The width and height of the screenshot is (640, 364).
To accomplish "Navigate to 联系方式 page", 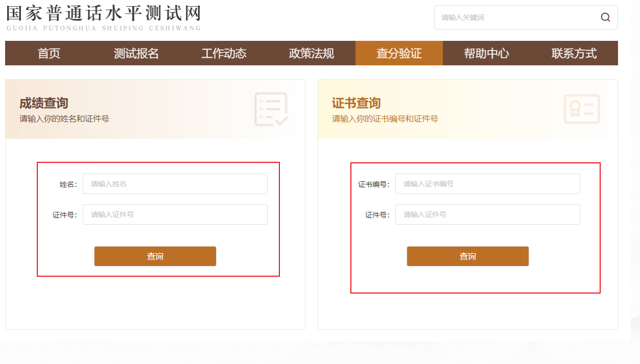I will (574, 54).
